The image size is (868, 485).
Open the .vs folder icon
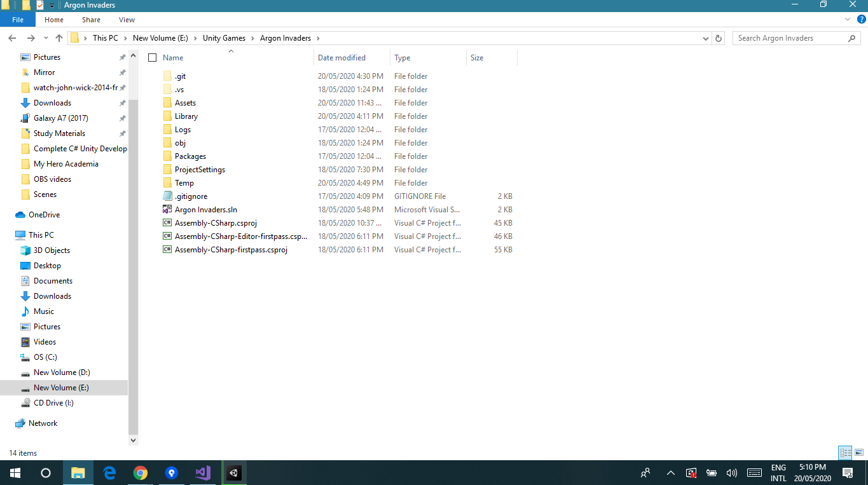tap(167, 90)
